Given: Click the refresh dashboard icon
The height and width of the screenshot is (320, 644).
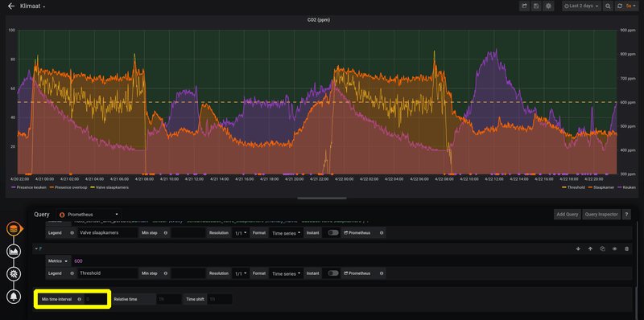Looking at the screenshot, I should click(x=619, y=6).
